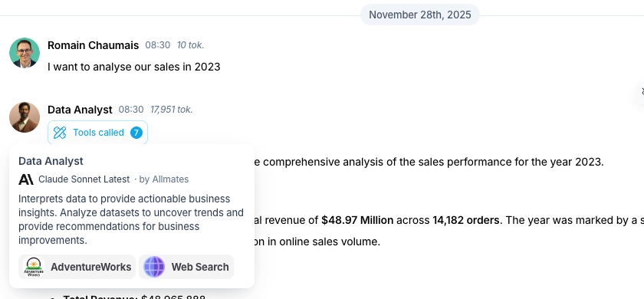Click the Data Analyst profile avatar

click(25, 117)
